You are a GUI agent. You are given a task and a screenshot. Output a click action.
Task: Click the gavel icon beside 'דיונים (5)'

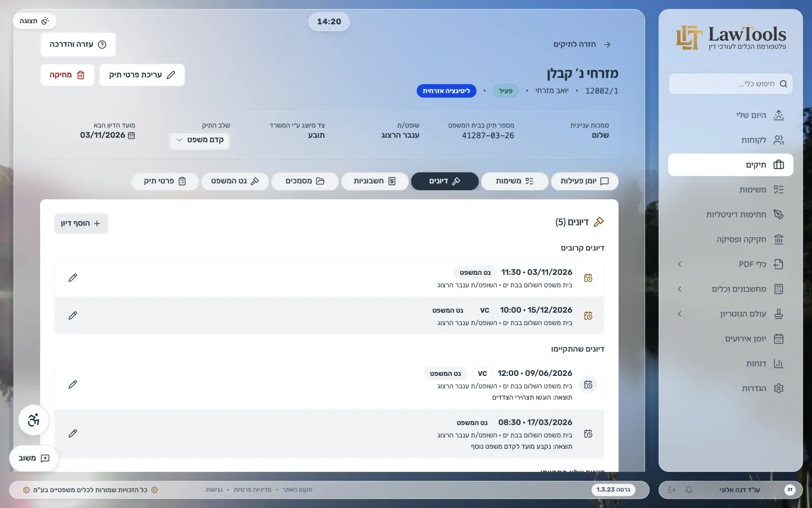click(599, 222)
